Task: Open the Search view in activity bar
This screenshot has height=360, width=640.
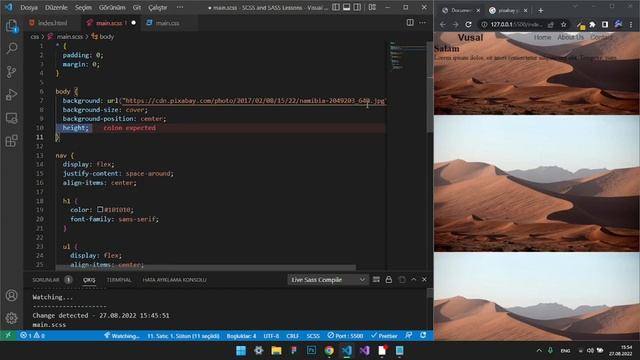Action: tap(11, 48)
